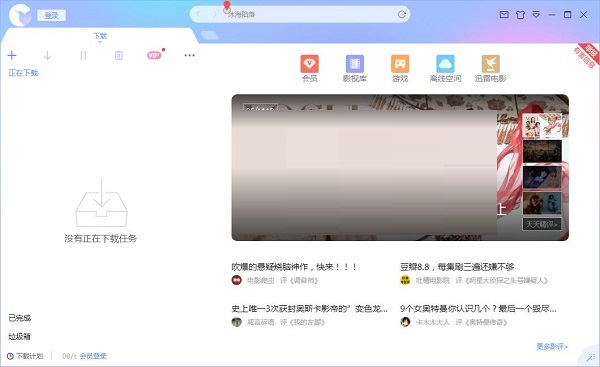
Task: Open the article 豆瓣8.8，每集刷三遍还嫌不够
Action: 457,267
